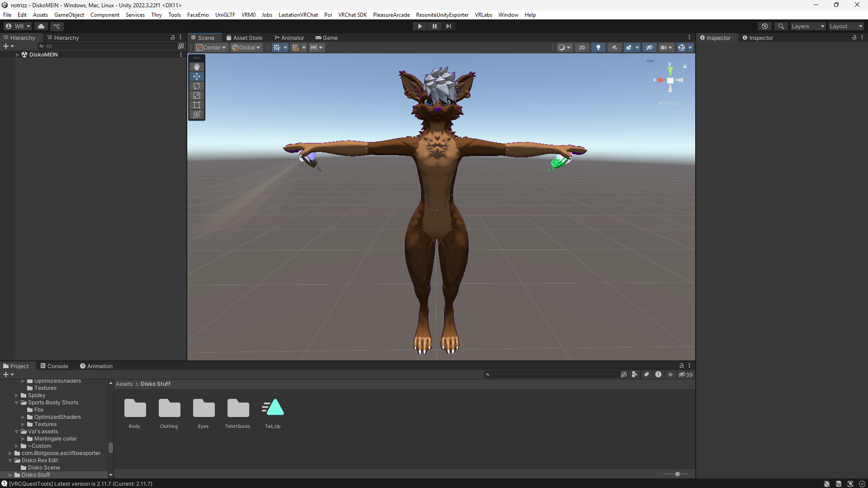Click the Play button
The height and width of the screenshot is (488, 868).
click(420, 26)
